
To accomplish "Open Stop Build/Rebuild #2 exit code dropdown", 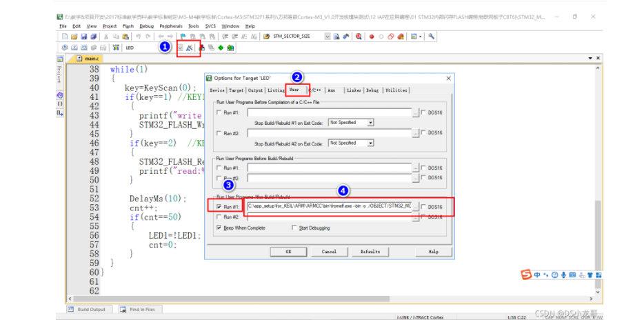I will [370, 143].
